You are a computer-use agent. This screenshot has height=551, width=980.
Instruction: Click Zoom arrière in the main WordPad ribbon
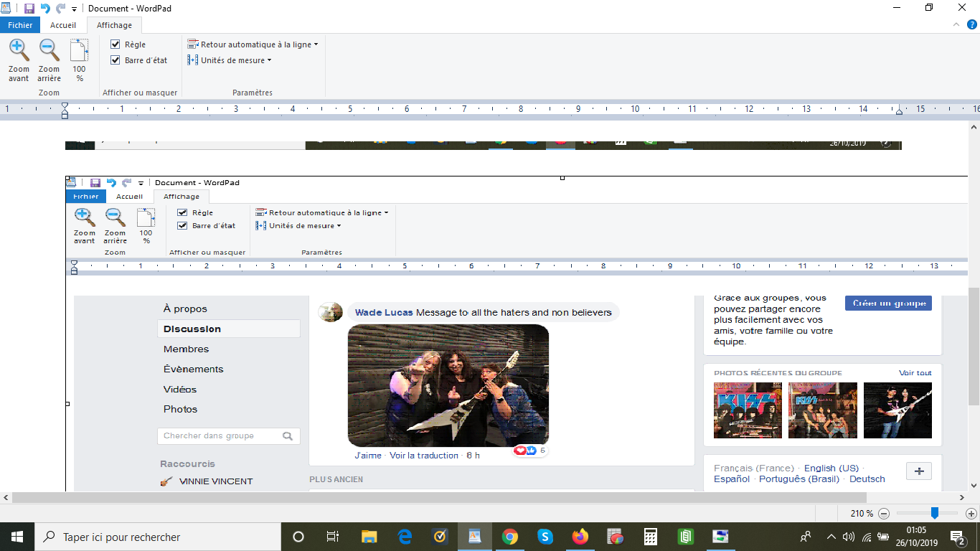(x=49, y=60)
